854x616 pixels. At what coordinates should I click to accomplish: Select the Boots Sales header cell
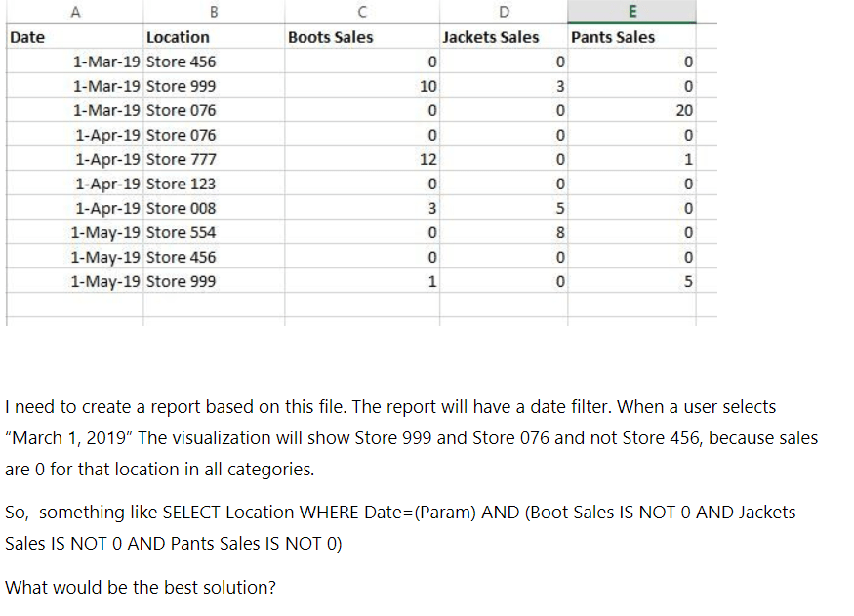click(x=331, y=37)
